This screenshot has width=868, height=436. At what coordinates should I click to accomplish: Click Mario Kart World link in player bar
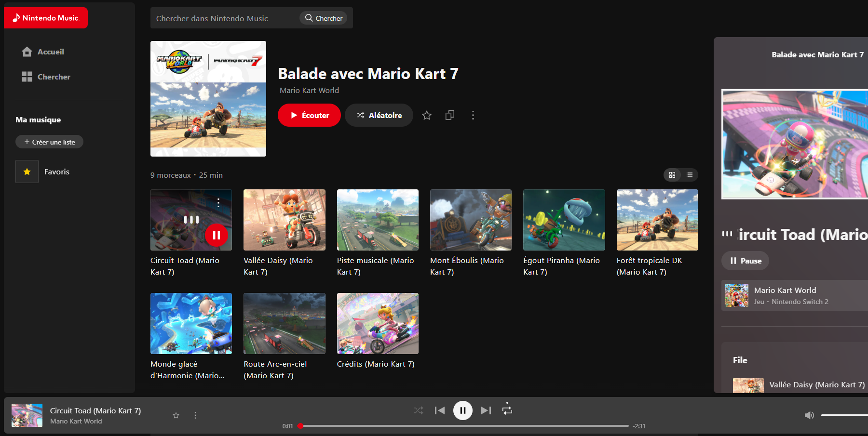(x=76, y=421)
